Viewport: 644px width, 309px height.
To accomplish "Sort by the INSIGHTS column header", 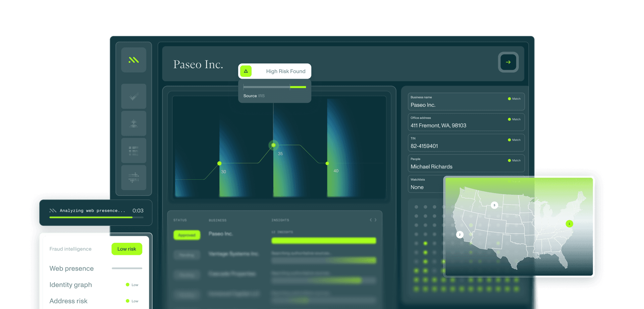I will coord(280,220).
